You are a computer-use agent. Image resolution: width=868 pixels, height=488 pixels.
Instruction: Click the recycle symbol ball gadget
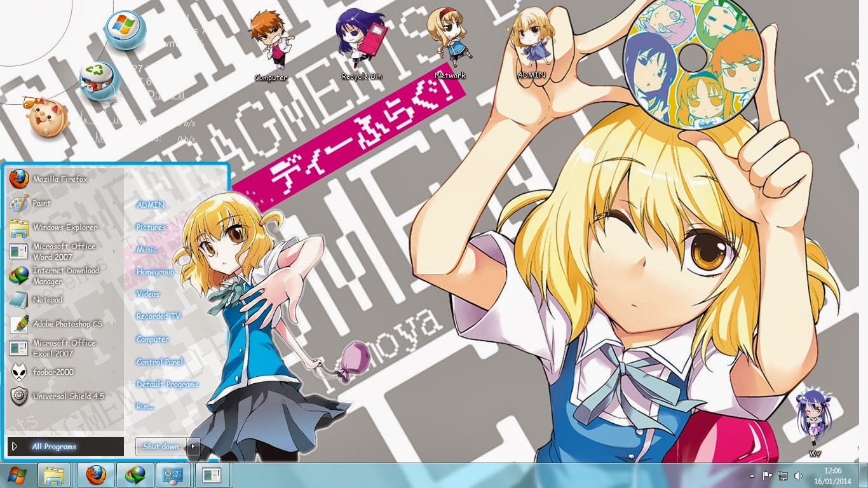100,82
